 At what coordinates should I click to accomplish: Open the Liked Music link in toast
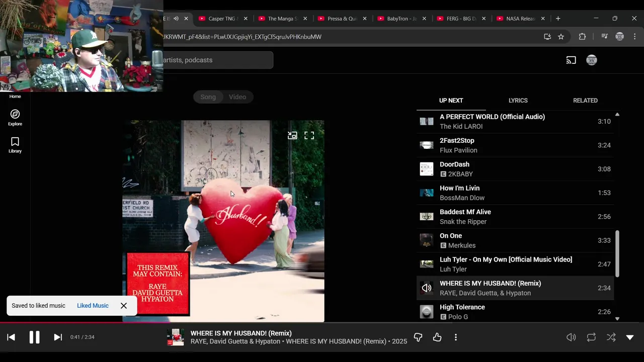[x=93, y=306]
